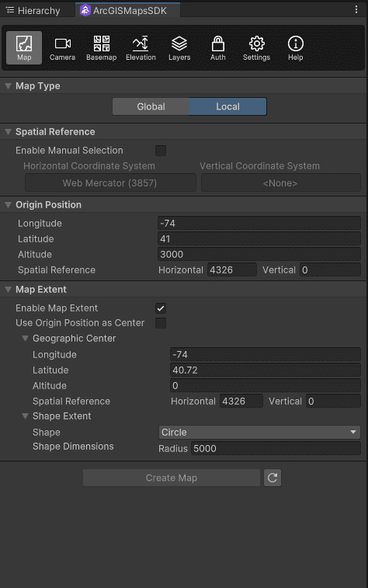The width and height of the screenshot is (368, 588).
Task: Collapse the Origin Position section
Action: (8, 205)
